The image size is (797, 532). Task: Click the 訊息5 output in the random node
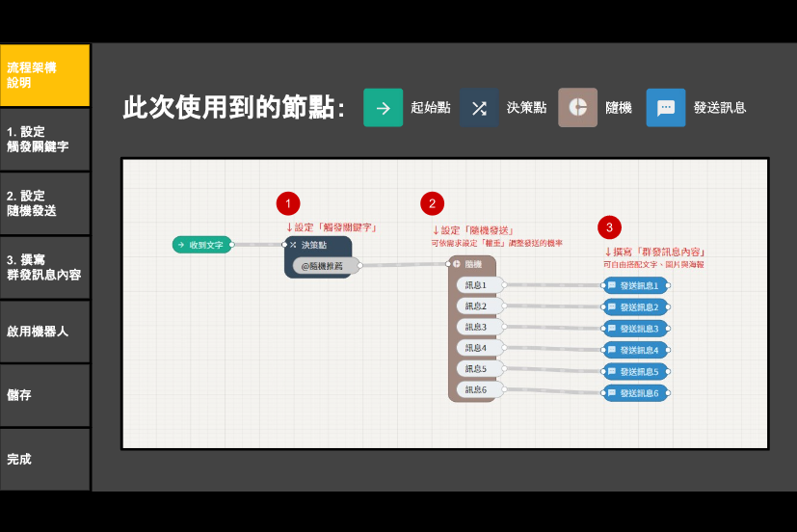tap(480, 368)
